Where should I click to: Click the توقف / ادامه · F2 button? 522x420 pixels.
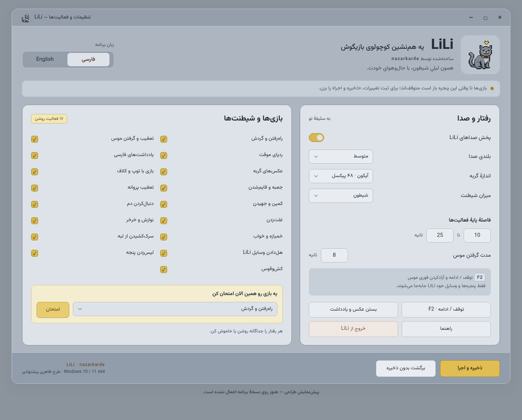click(446, 310)
